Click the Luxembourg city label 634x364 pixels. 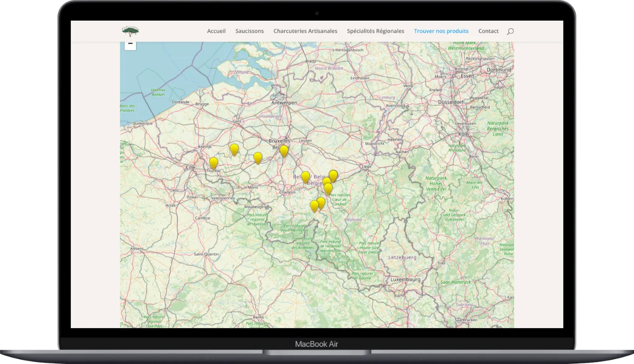click(x=406, y=279)
